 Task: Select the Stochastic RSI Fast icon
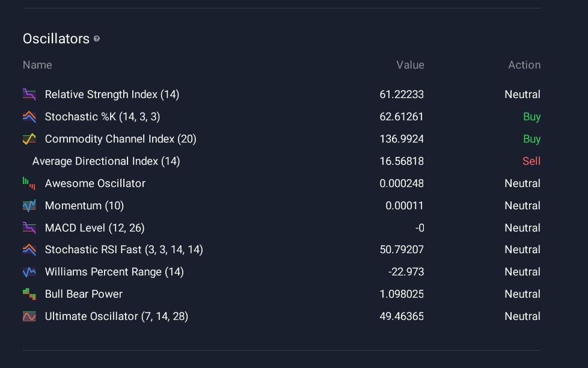pos(29,250)
